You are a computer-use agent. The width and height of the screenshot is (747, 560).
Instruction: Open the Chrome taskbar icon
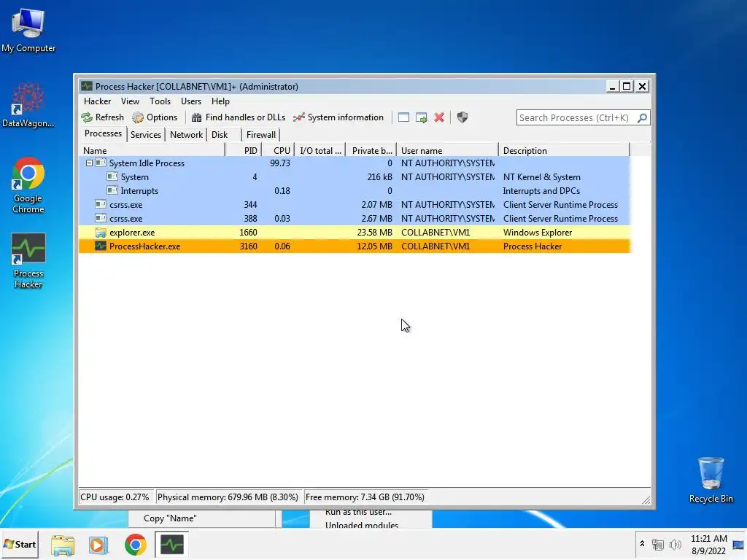click(x=135, y=545)
